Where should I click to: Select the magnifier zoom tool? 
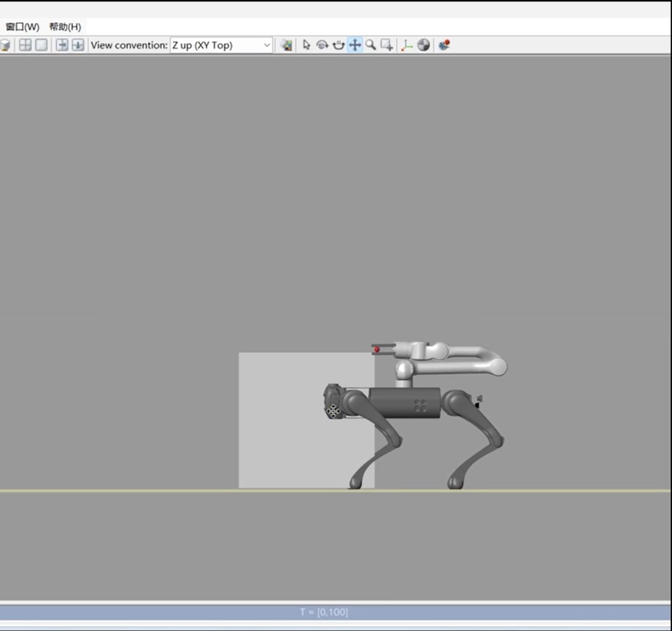(371, 45)
